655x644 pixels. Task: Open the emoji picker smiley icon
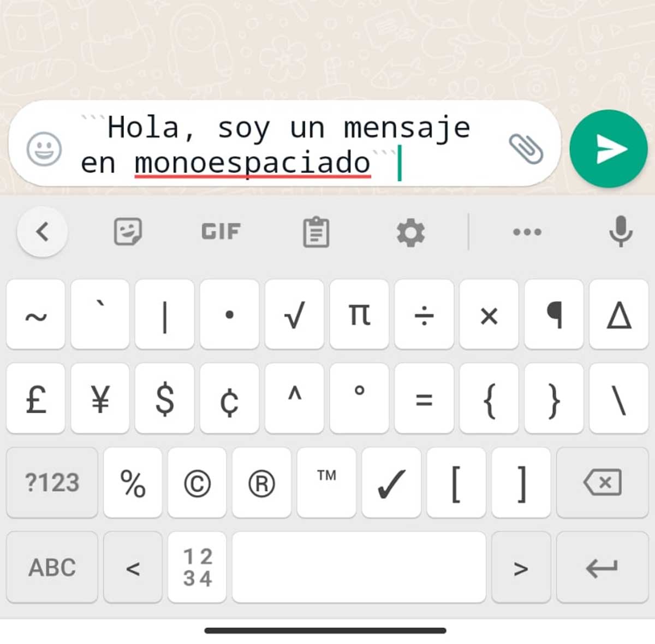coord(44,148)
